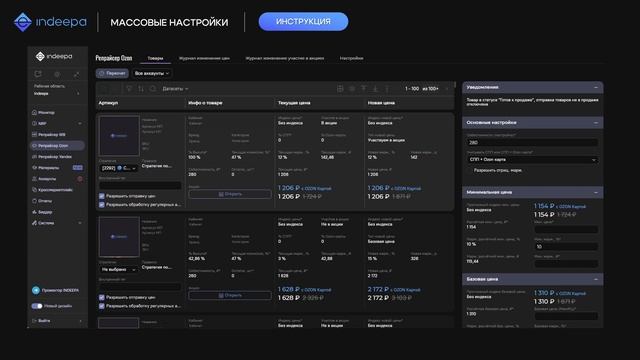Switch the 'Новый дизайн' toggle

point(37,306)
